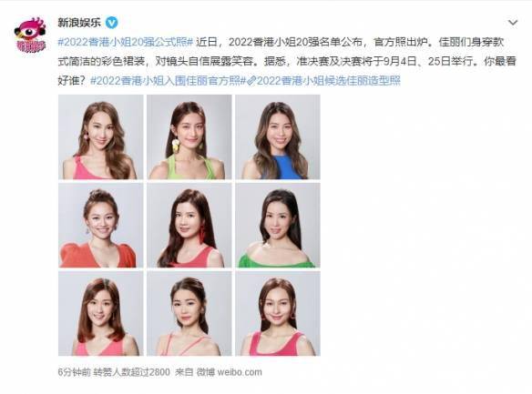Image resolution: width=532 pixels, height=394 pixels.
Task: Open hashtag #2022香港小姐20强公式照#
Action: pyautogui.click(x=126, y=42)
